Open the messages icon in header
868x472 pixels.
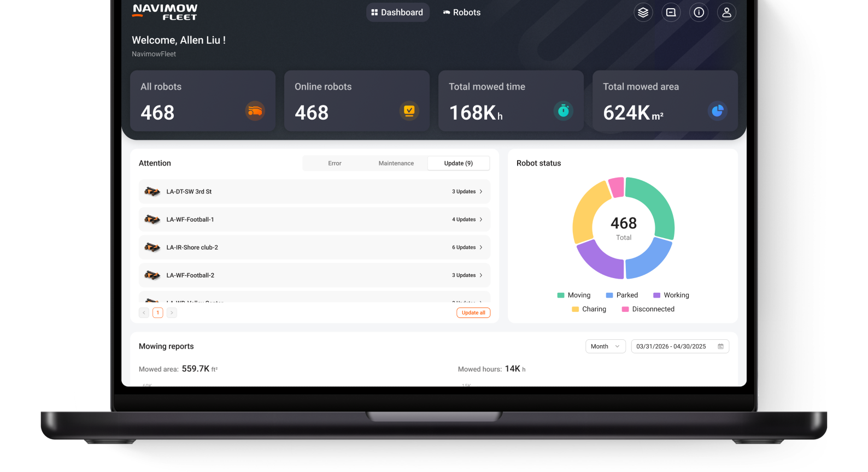tap(671, 13)
